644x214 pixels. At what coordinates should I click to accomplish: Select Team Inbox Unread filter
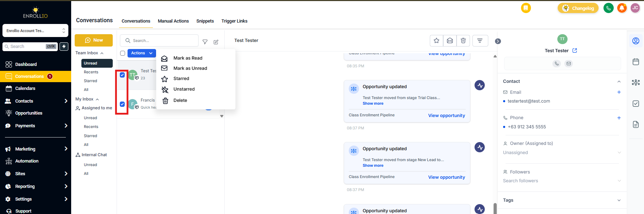tap(97, 63)
